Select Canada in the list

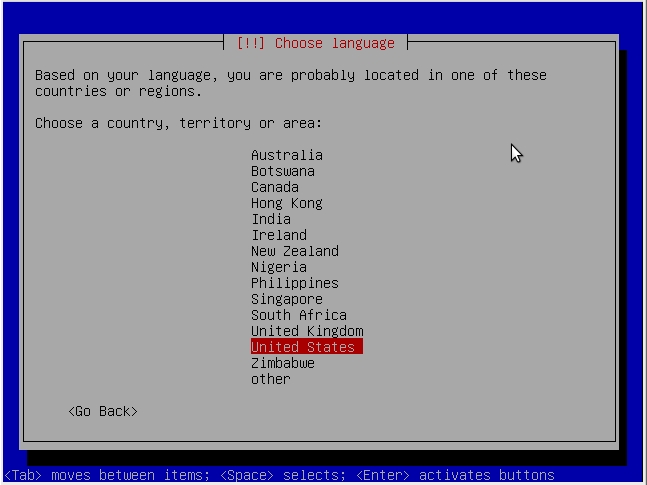coord(275,187)
